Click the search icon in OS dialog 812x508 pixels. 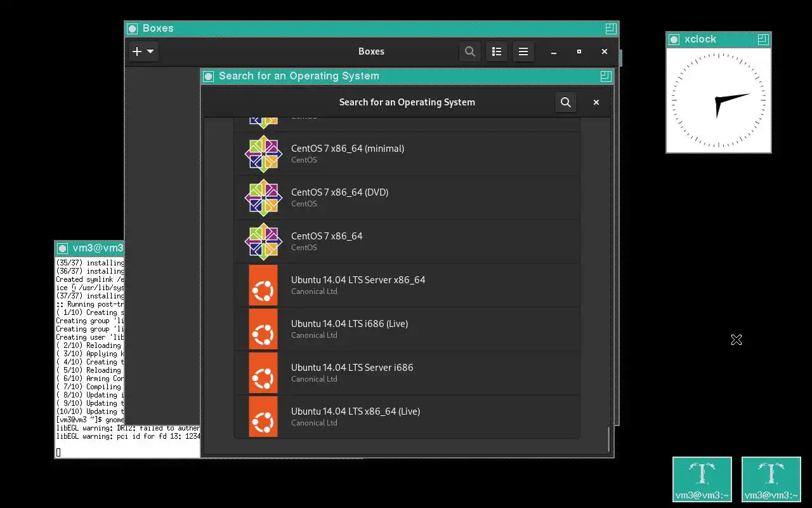[566, 102]
